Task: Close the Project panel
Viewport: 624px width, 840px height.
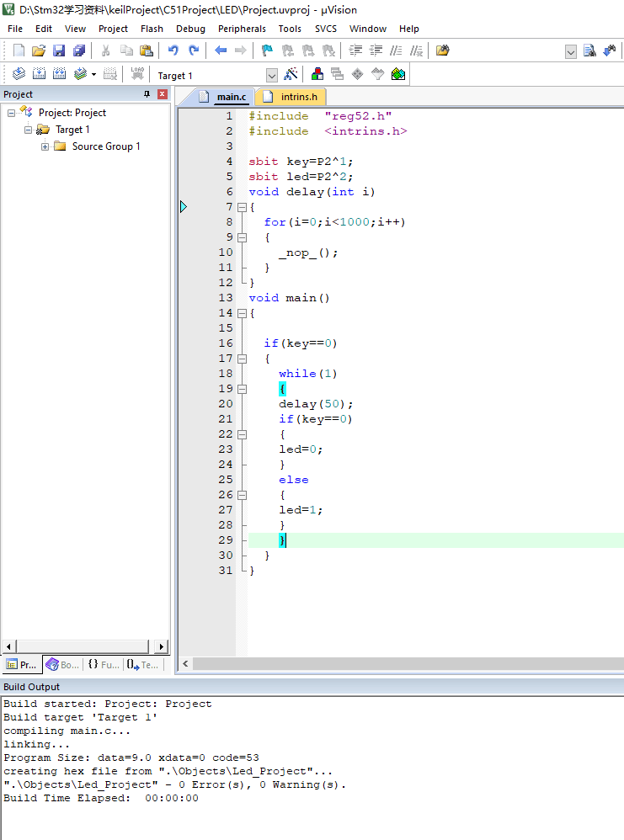Action: pyautogui.click(x=163, y=94)
